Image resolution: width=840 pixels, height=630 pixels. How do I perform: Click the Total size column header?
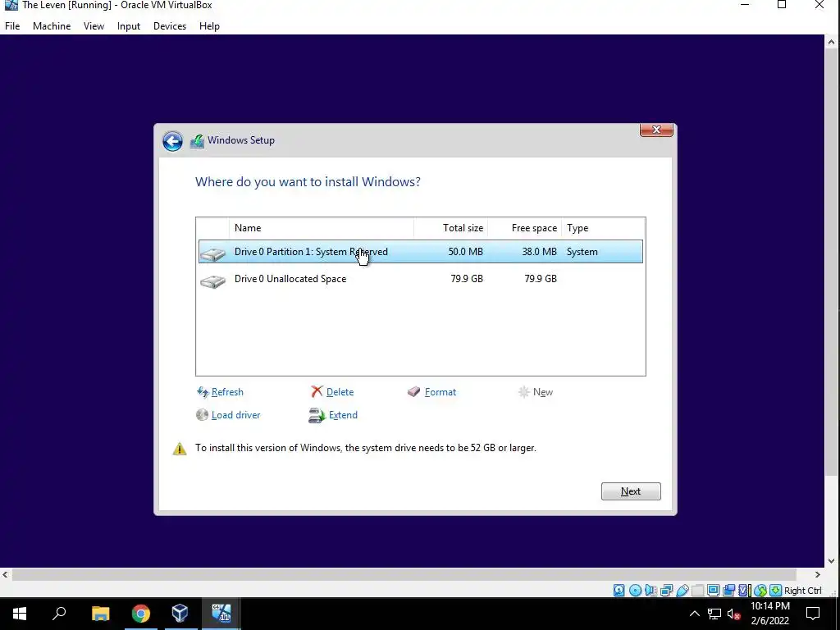click(450, 228)
